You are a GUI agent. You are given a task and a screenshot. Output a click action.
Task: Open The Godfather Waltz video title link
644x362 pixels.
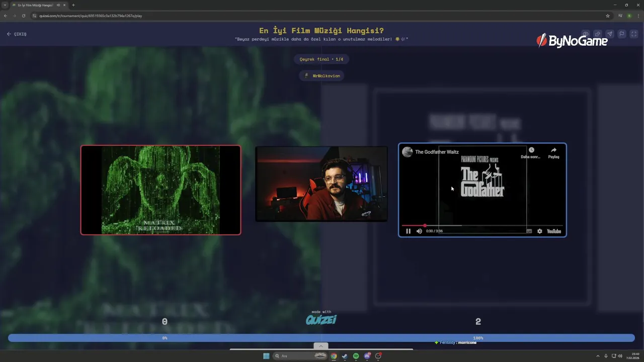[x=437, y=152]
